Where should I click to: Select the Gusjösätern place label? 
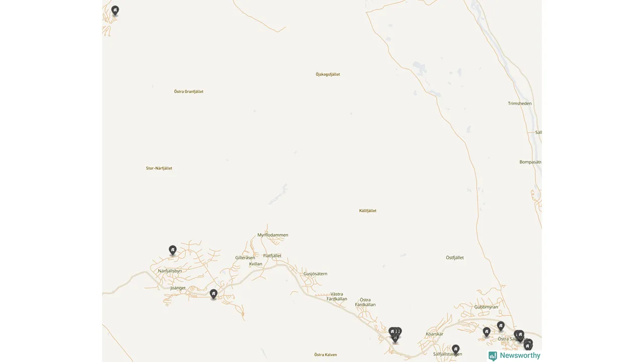click(315, 274)
